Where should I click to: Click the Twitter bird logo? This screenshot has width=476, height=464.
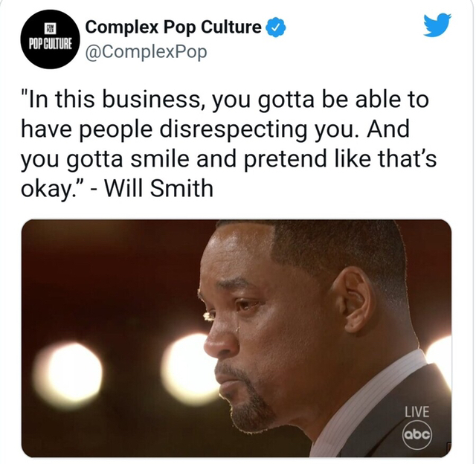pyautogui.click(x=437, y=25)
